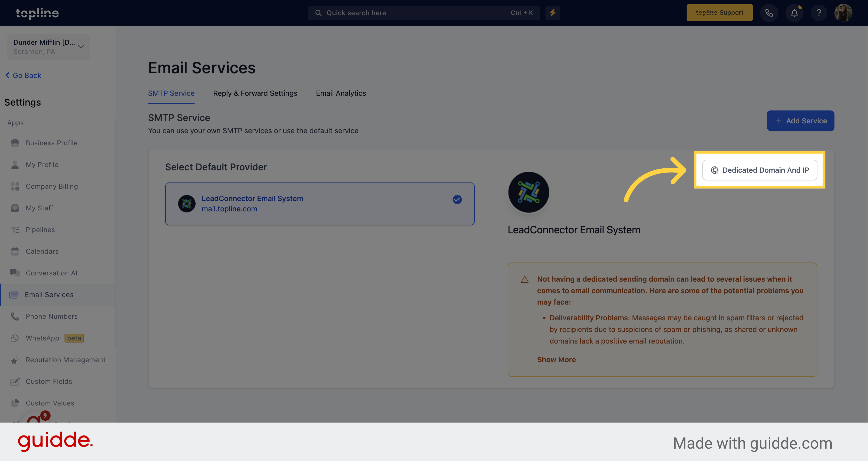Image resolution: width=868 pixels, height=461 pixels.
Task: Click the My Profile person icon
Action: tap(15, 164)
